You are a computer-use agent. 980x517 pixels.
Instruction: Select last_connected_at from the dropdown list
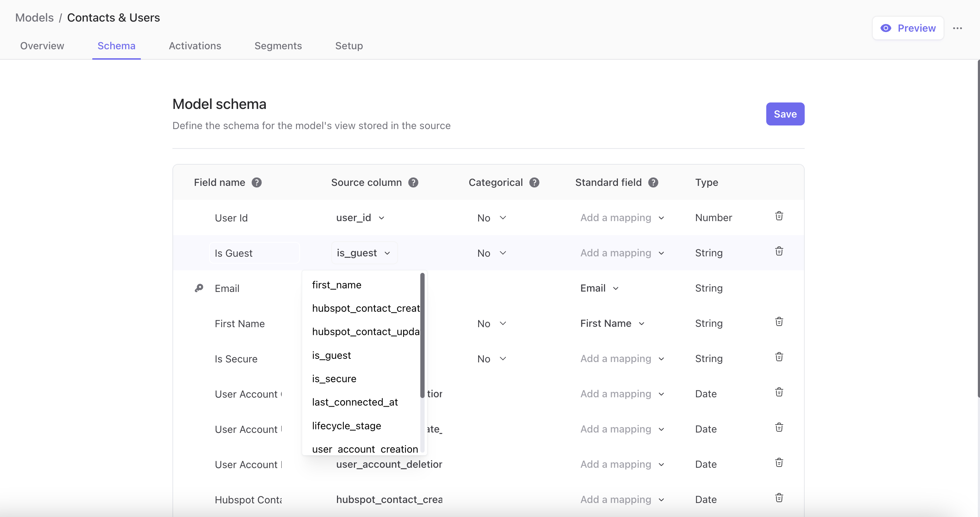361,402
